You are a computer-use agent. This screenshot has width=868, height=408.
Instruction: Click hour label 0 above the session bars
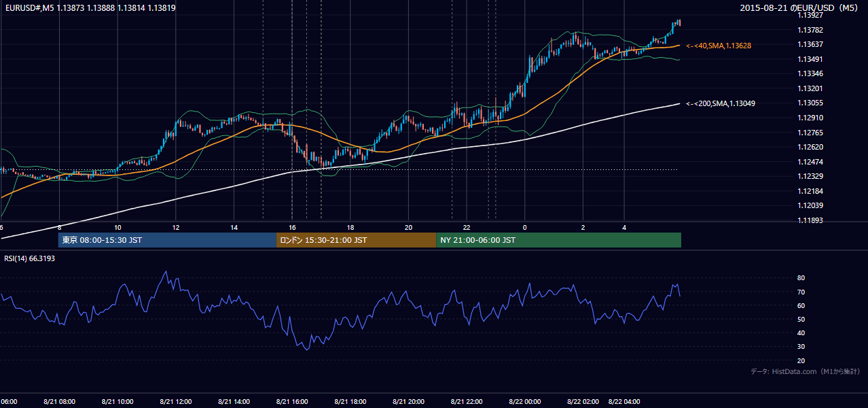[x=525, y=227]
